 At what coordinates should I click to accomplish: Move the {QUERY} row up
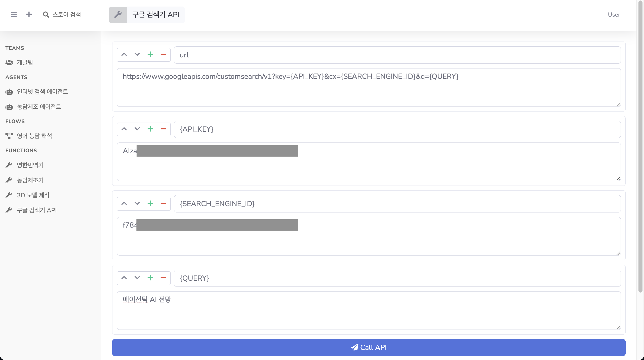(x=124, y=278)
